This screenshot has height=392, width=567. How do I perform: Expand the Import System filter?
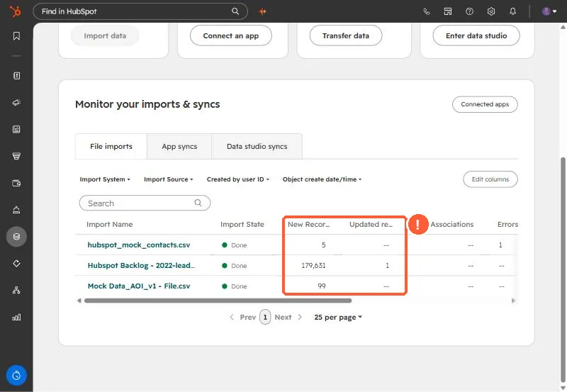click(x=105, y=179)
